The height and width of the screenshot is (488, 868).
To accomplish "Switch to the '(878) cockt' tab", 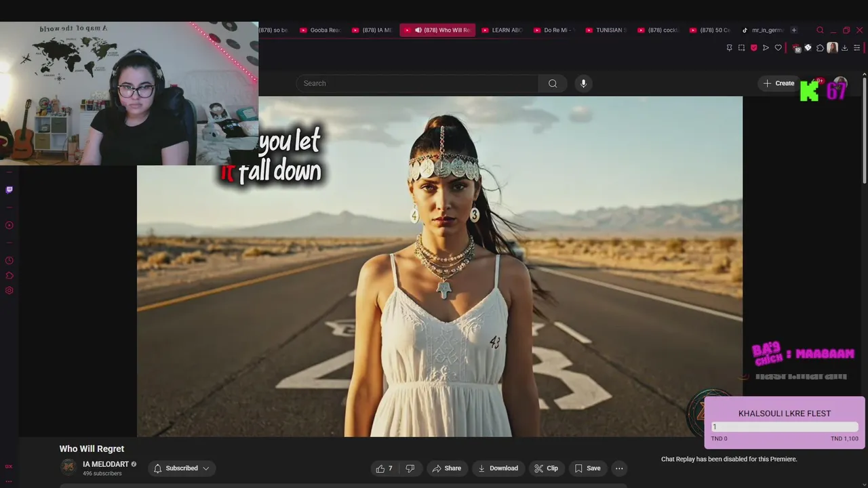I will coord(658,30).
